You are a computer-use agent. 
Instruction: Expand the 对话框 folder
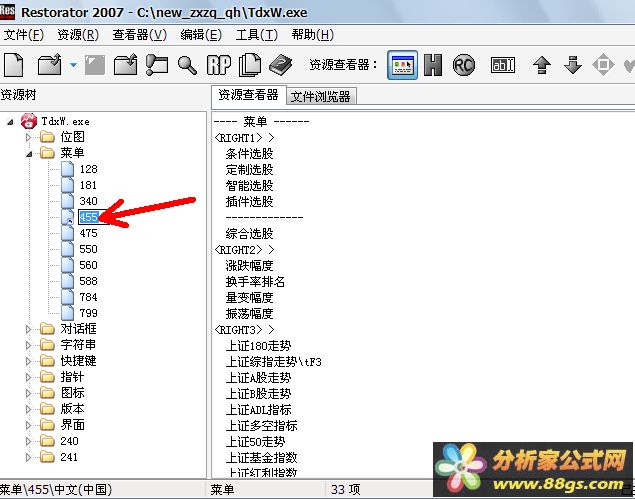28,329
